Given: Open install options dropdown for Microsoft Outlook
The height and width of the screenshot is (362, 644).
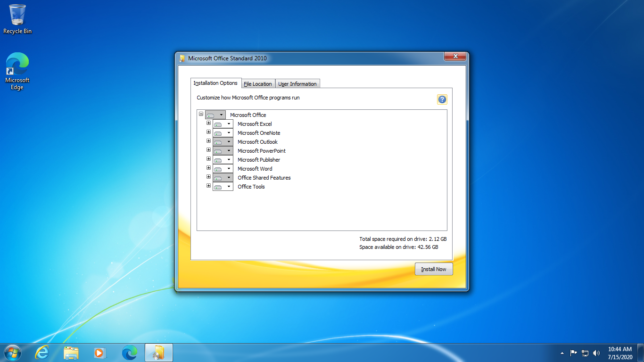Looking at the screenshot, I should (223, 142).
